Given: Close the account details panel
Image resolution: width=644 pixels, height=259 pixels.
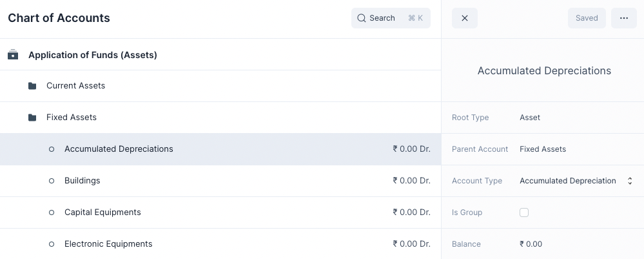Looking at the screenshot, I should click(x=465, y=18).
